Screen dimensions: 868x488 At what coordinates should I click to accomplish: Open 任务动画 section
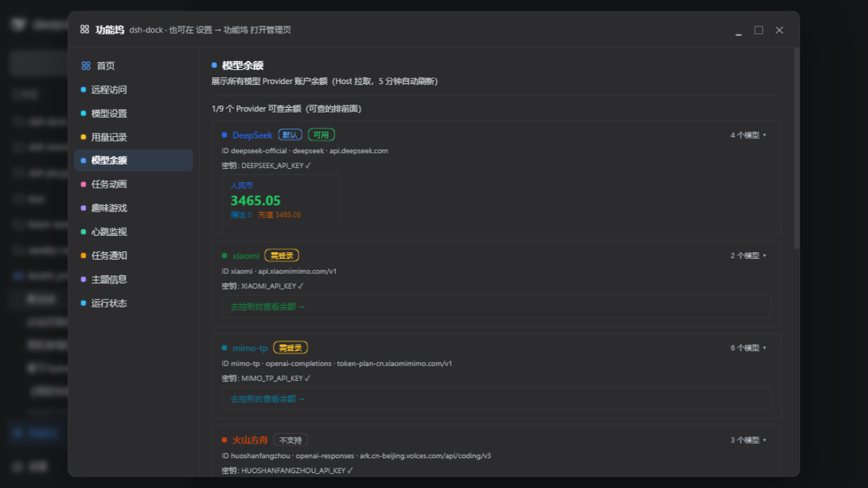133,184
